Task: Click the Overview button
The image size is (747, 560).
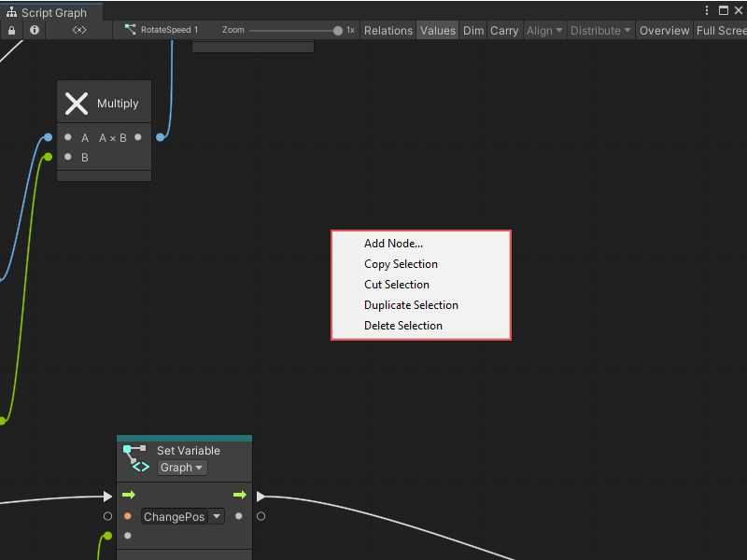Action: pos(664,30)
